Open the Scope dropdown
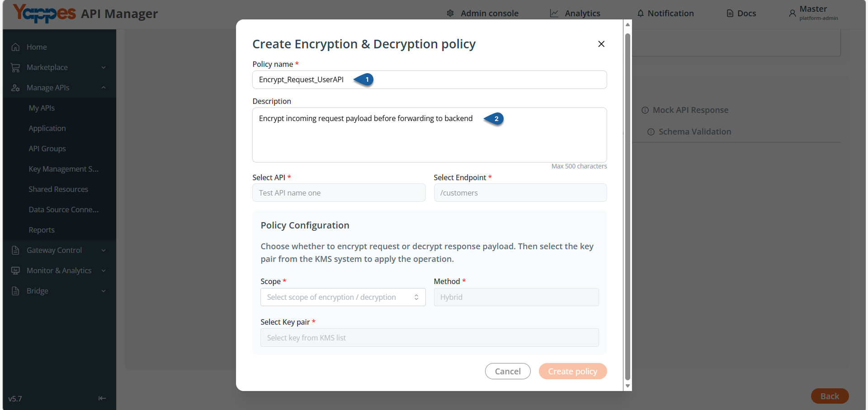Screen dimensions: 868x410 [343, 297]
